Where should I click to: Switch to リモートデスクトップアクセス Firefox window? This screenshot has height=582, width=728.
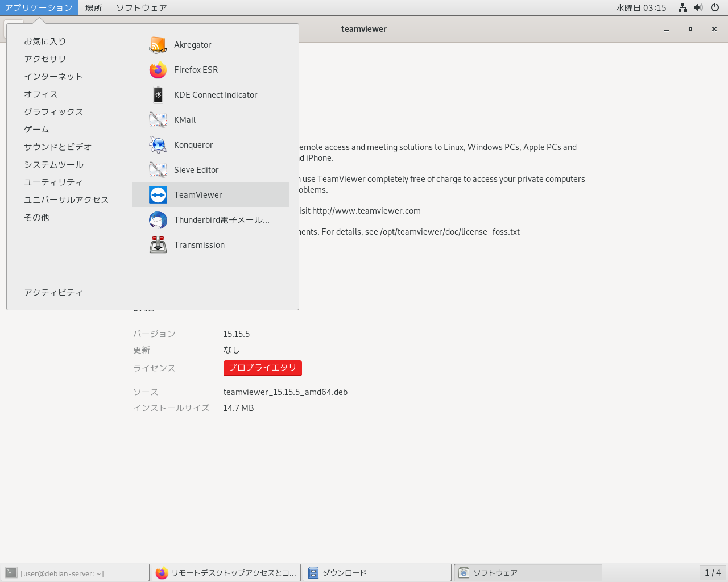coord(226,573)
